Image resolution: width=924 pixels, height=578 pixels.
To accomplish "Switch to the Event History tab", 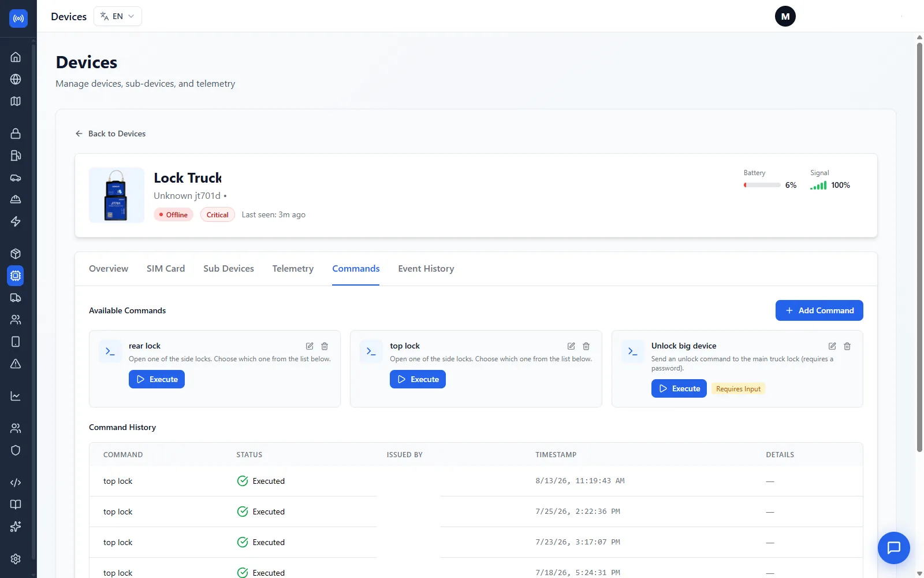I will [426, 269].
